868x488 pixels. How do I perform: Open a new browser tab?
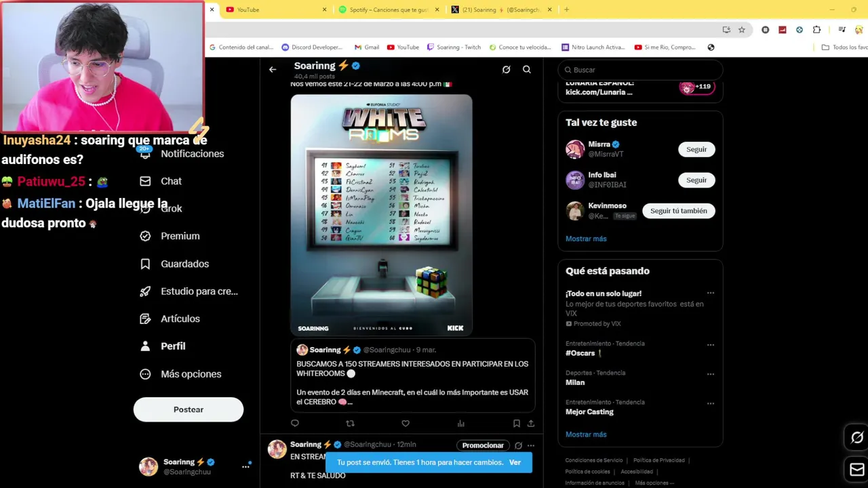566,9
